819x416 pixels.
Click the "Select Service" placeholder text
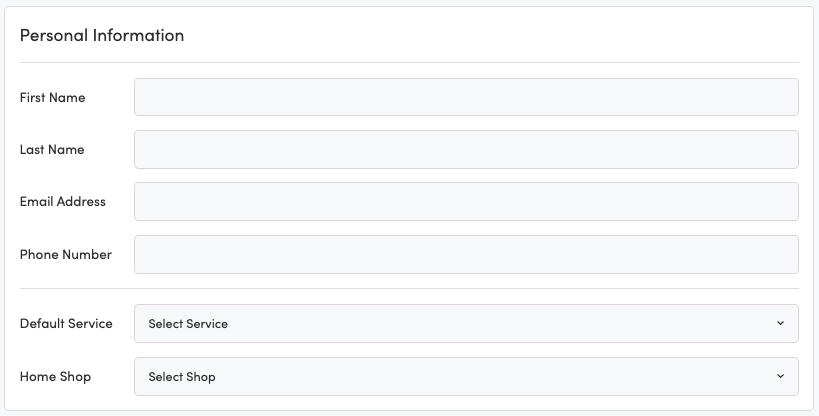tap(188, 324)
